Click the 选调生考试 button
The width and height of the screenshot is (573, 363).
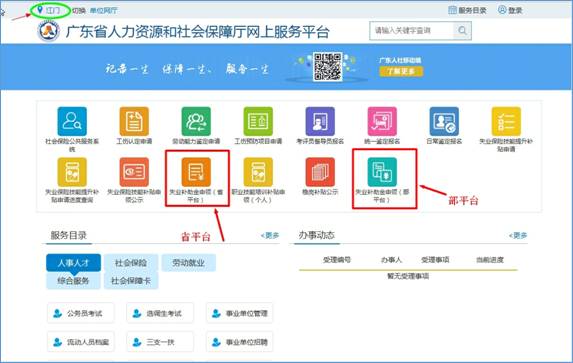point(160,313)
